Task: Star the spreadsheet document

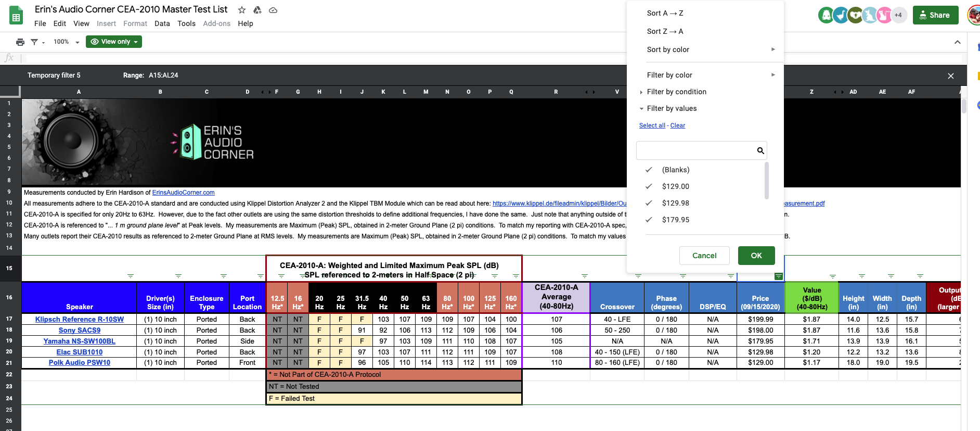Action: click(x=242, y=10)
